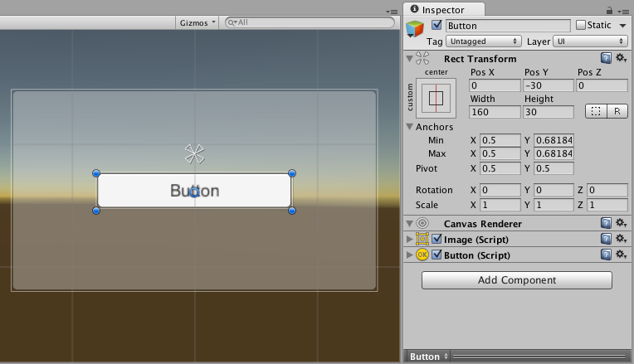The height and width of the screenshot is (364, 634).
Task: Click the Pivot Y field
Action: point(554,168)
